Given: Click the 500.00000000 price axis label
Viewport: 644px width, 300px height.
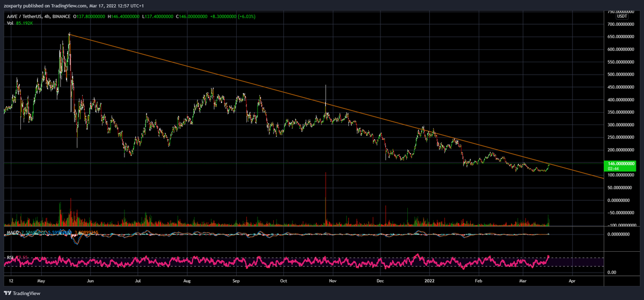Looking at the screenshot, I should (x=621, y=75).
